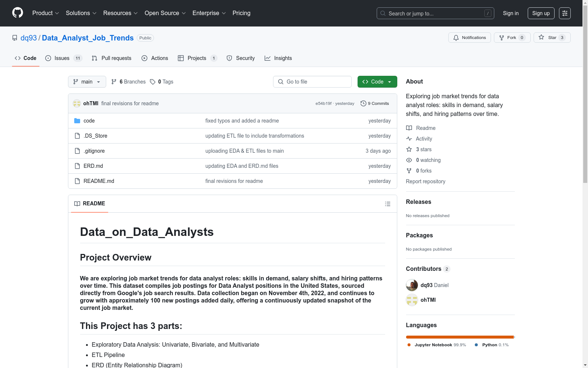Open the ERD.md file name
The height and width of the screenshot is (368, 588).
pyautogui.click(x=93, y=166)
